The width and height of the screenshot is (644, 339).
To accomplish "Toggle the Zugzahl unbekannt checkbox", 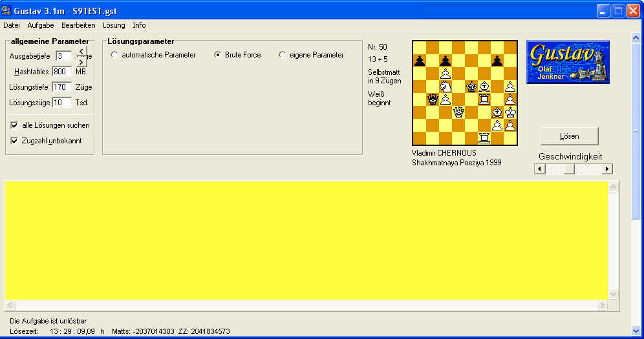I will pos(15,141).
